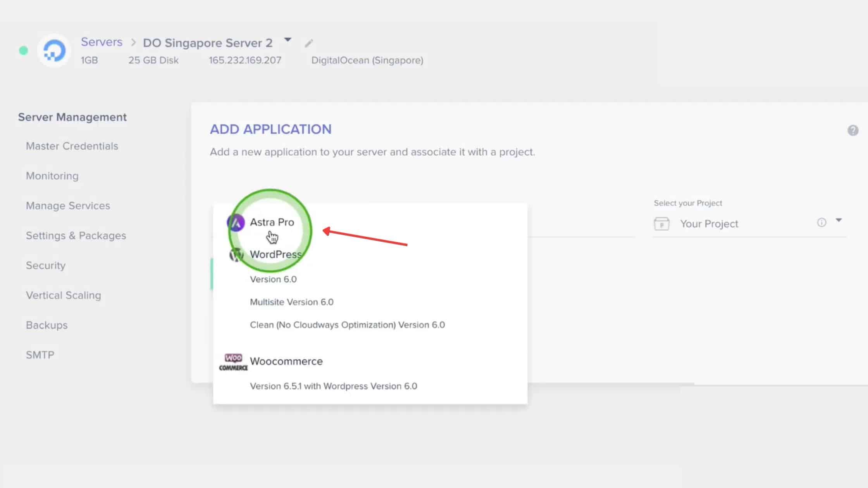Select Your Project in project selector
The width and height of the screenshot is (868, 488).
[709, 224]
